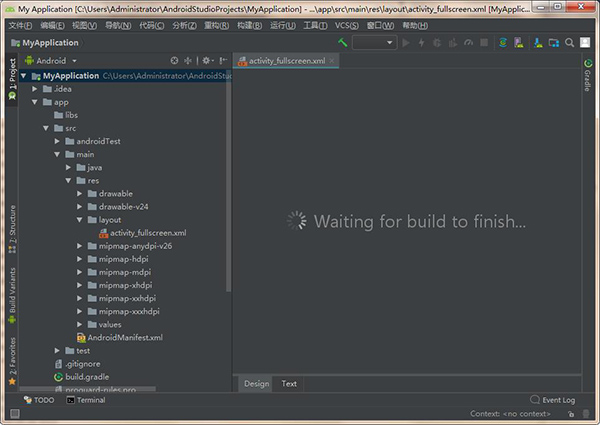Select the activity_fullscreen.xml editor tab
The image size is (600, 425).
(x=286, y=61)
